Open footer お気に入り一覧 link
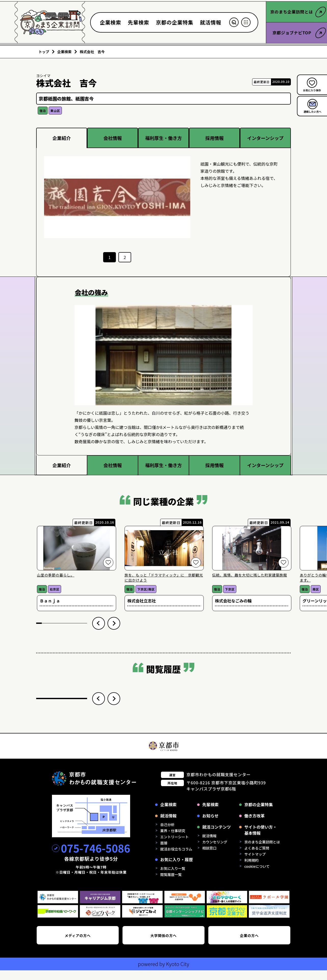Screen dimensions: 327x980 point(172,868)
